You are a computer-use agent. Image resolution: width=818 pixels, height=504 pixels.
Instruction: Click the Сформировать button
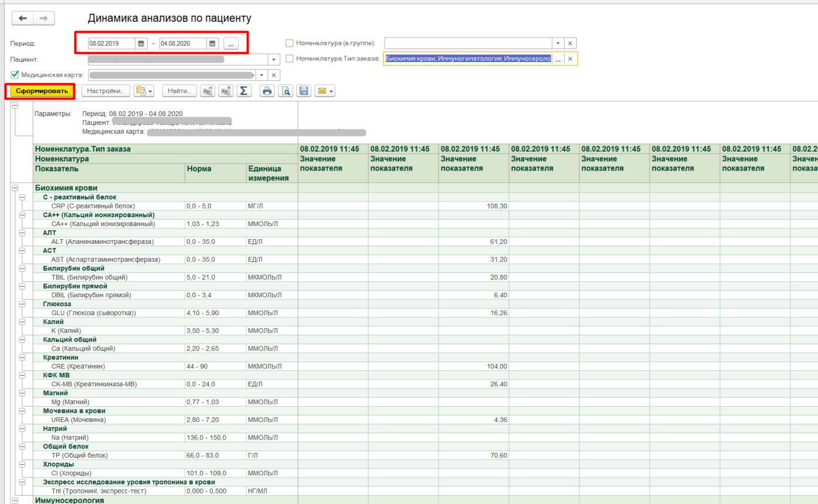tap(40, 91)
